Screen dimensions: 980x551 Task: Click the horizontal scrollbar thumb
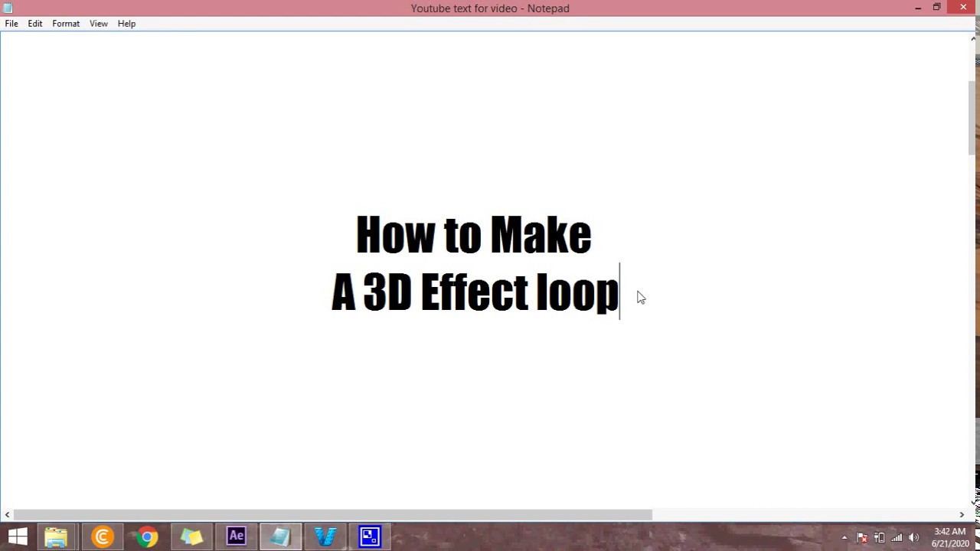point(333,515)
